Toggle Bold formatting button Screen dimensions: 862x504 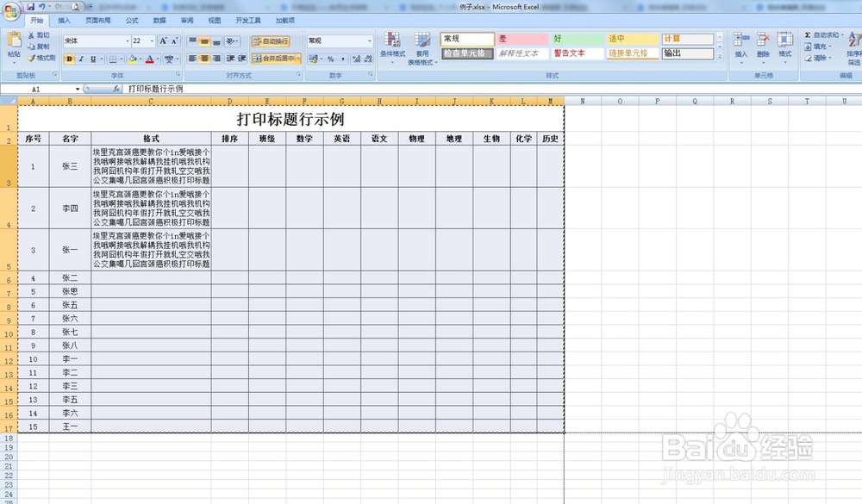pos(69,59)
